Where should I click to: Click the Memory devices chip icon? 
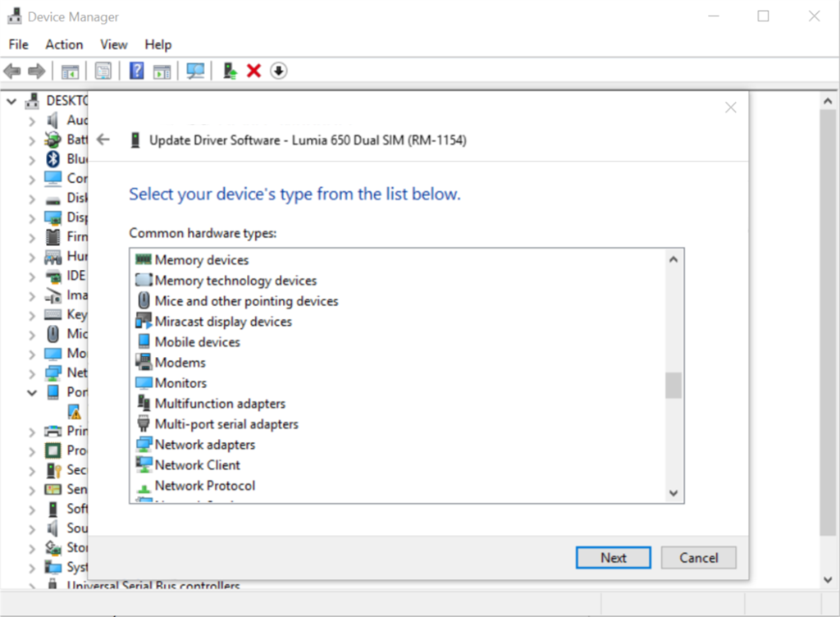click(x=144, y=260)
